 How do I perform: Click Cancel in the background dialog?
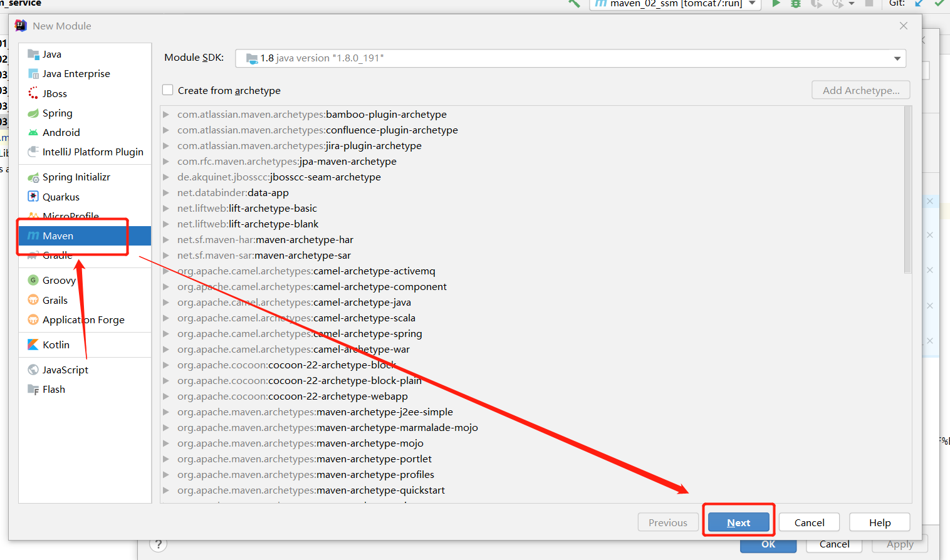pos(835,545)
